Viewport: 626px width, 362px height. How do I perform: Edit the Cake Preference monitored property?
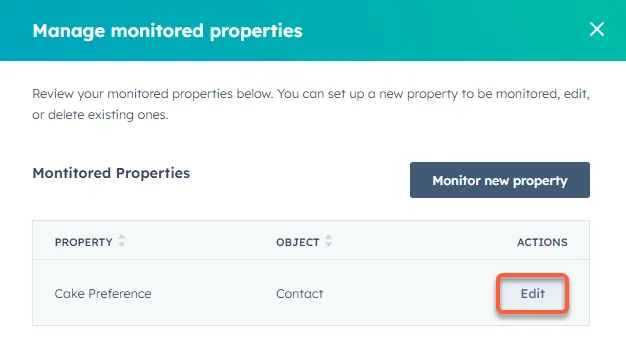click(x=532, y=293)
